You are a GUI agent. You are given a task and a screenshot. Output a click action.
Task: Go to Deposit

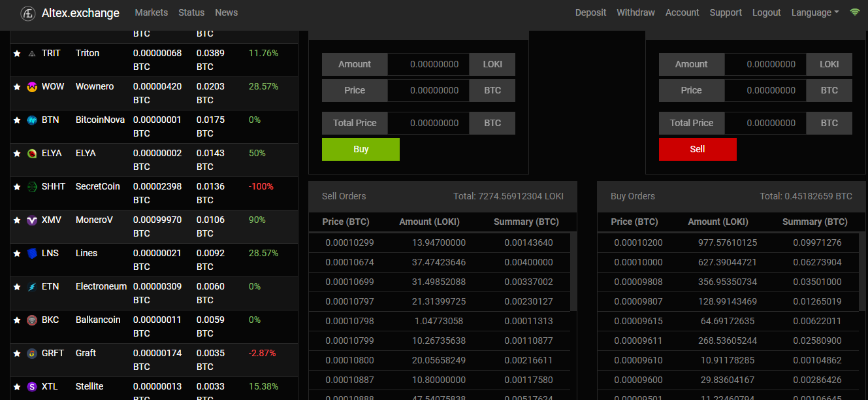click(590, 12)
